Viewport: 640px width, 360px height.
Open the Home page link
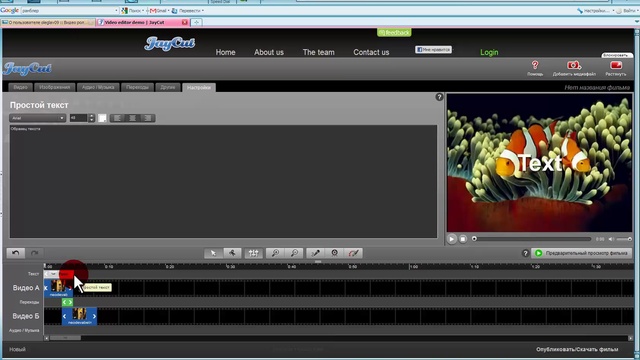pos(225,52)
